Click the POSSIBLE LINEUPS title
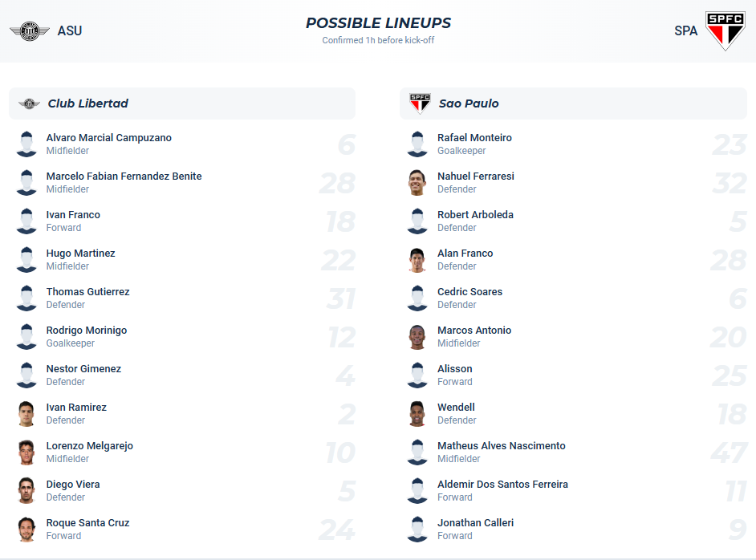This screenshot has width=756, height=560. (x=378, y=22)
